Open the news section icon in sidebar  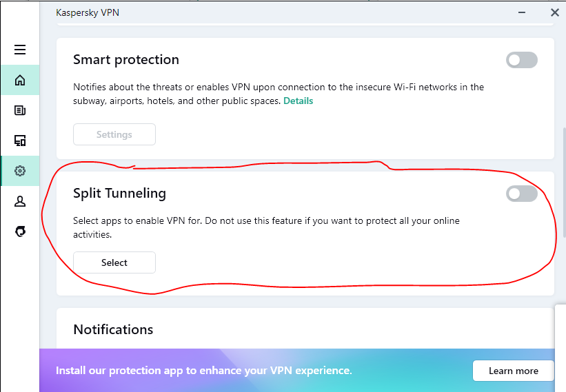pyautogui.click(x=20, y=110)
